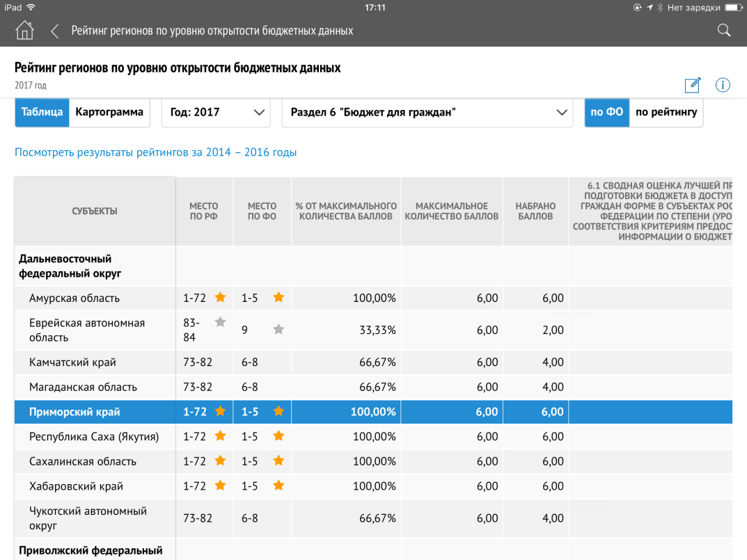This screenshot has width=747, height=560.
Task: Expand Раздел 6 "Бюджет для граждан" dropdown
Action: (427, 112)
